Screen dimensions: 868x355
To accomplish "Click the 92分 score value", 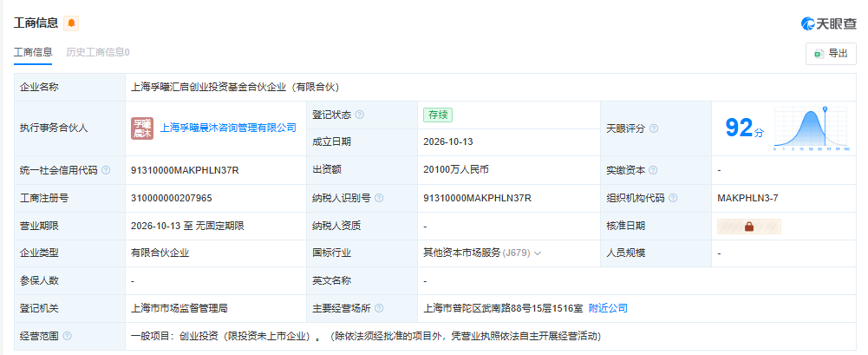I will pyautogui.click(x=745, y=128).
